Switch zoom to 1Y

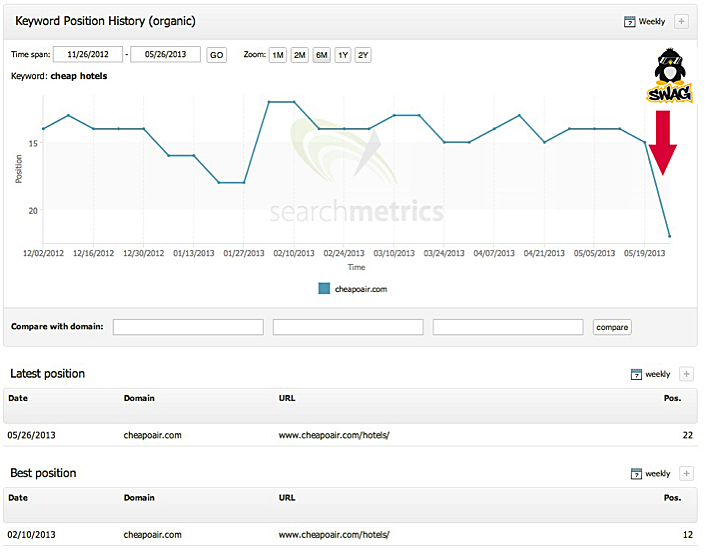click(343, 55)
